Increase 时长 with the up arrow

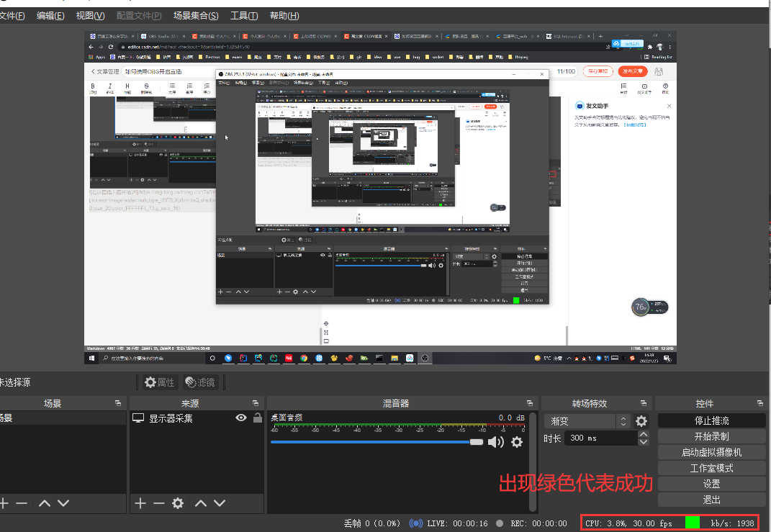[643, 434]
